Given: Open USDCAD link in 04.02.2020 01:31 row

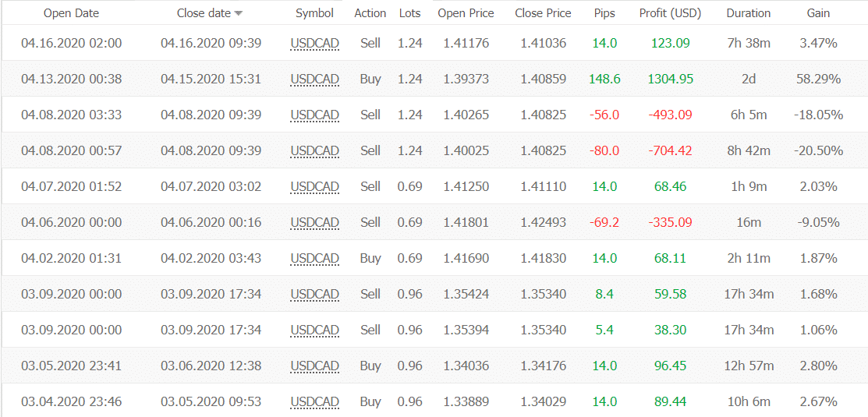Looking at the screenshot, I should pos(314,258).
